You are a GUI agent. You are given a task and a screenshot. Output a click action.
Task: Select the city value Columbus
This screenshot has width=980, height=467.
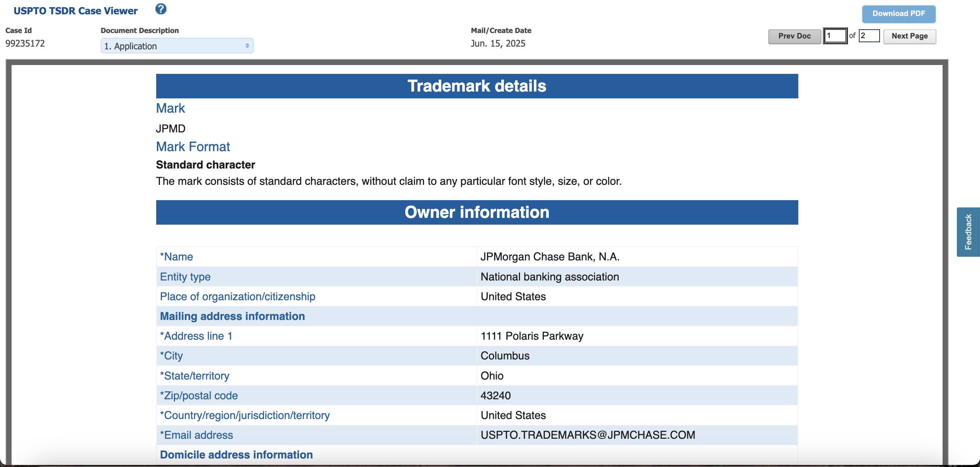pos(505,356)
